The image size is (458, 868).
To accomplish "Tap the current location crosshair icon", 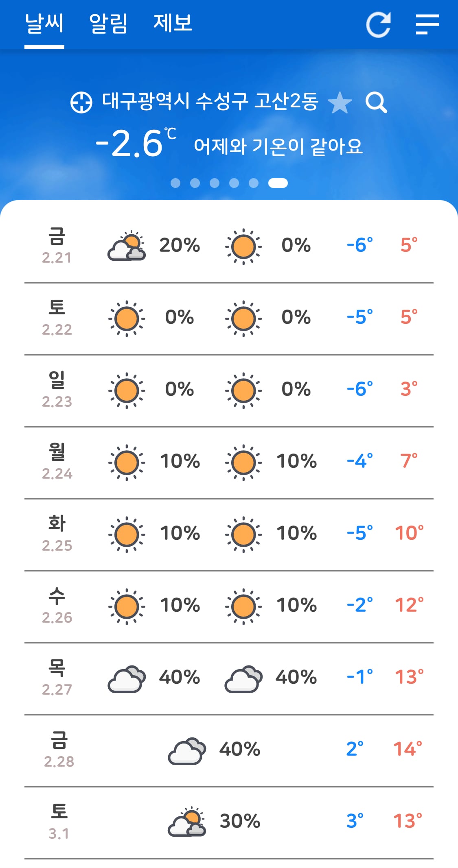I will click(81, 102).
